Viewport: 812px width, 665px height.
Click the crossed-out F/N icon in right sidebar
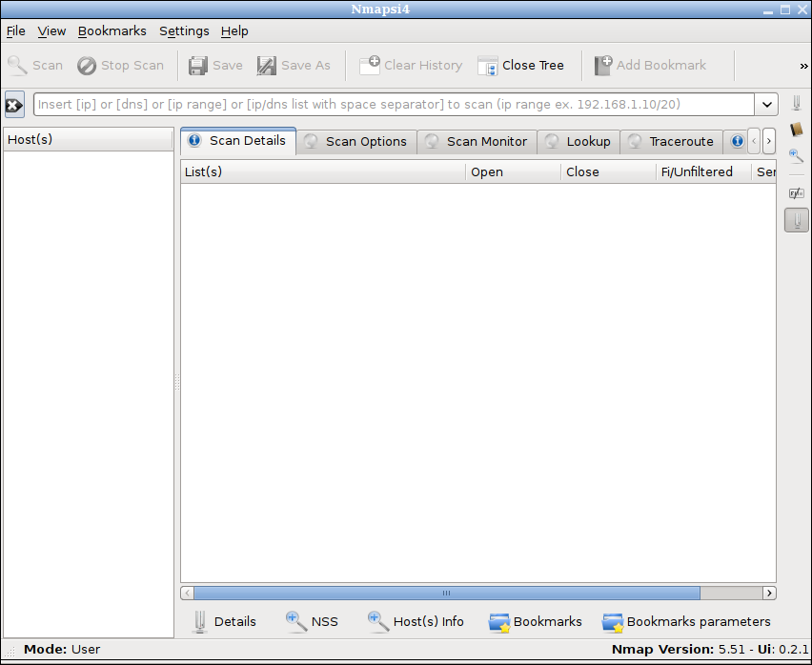pyautogui.click(x=797, y=193)
